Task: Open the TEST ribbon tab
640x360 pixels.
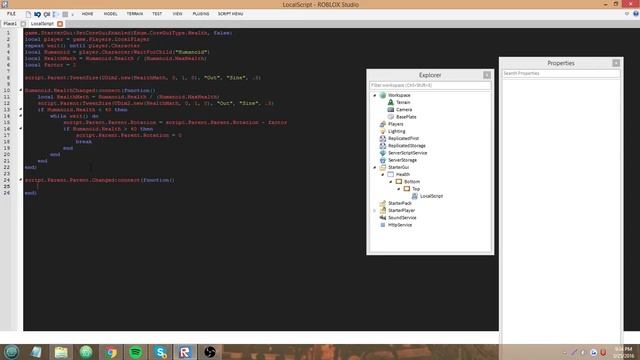Action: [x=157, y=14]
